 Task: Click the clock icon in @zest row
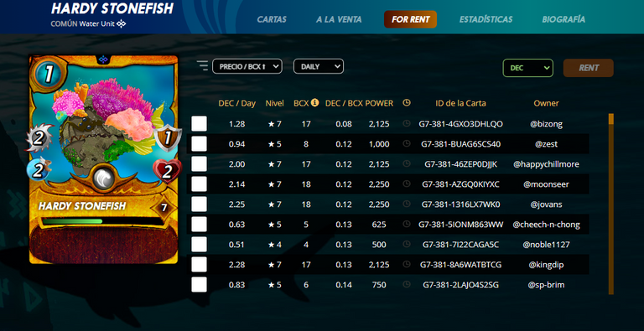[x=406, y=144]
